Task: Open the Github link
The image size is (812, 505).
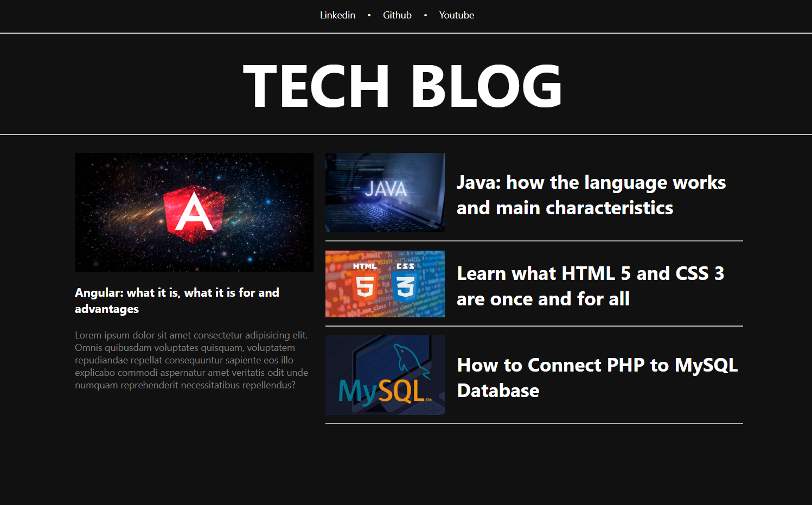Action: (397, 15)
